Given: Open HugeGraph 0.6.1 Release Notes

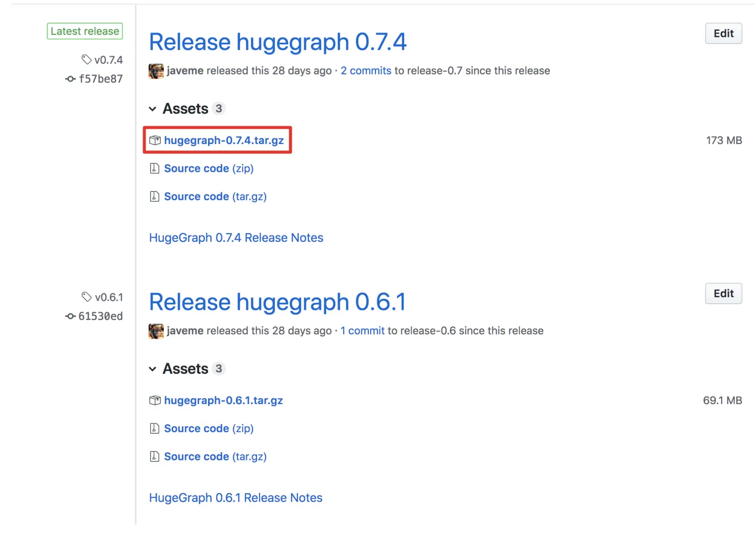Looking at the screenshot, I should 235,498.
